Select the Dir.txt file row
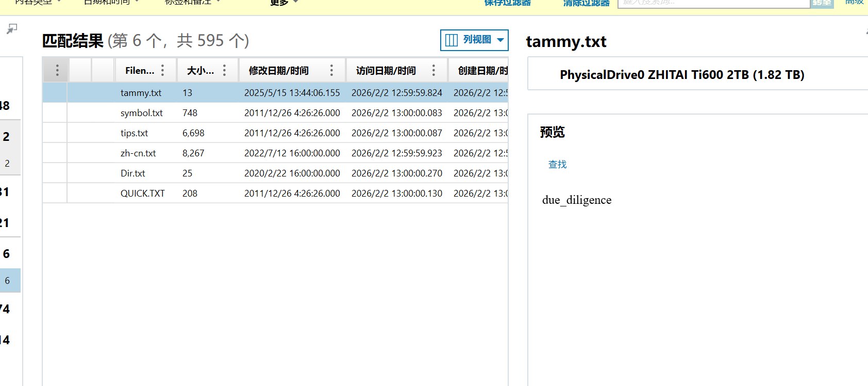This screenshot has width=868, height=386. coord(133,173)
